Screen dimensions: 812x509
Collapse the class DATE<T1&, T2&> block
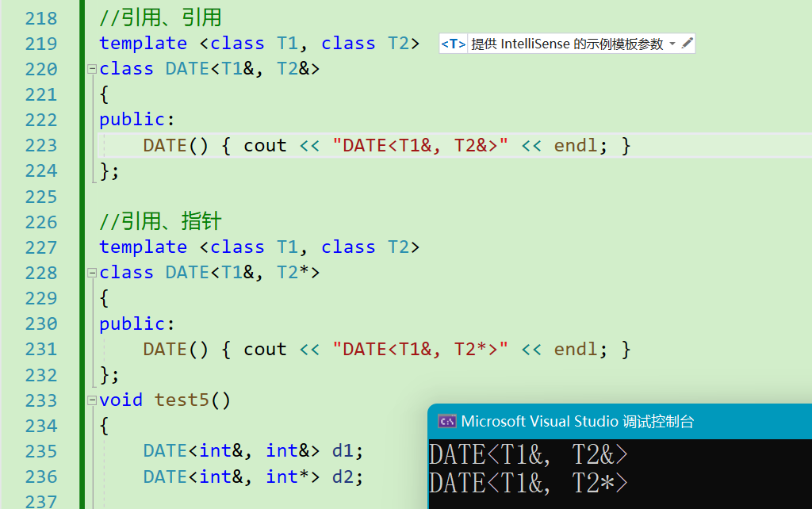tap(92, 69)
